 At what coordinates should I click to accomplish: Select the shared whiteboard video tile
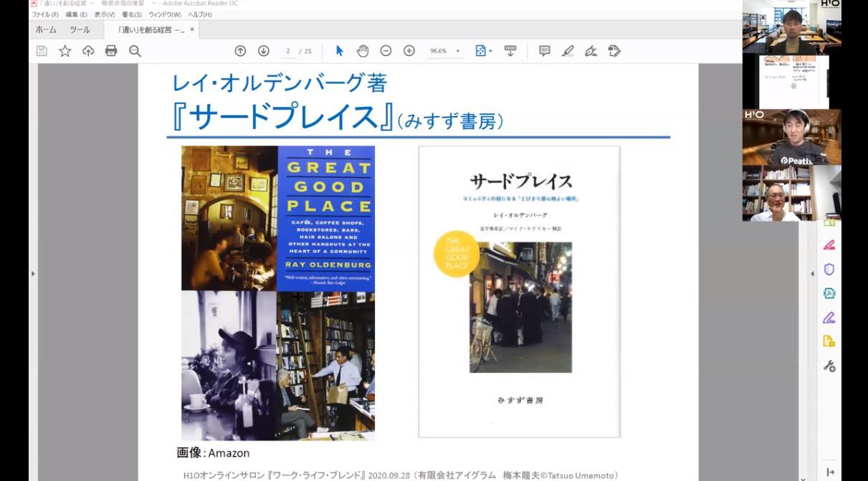[791, 82]
